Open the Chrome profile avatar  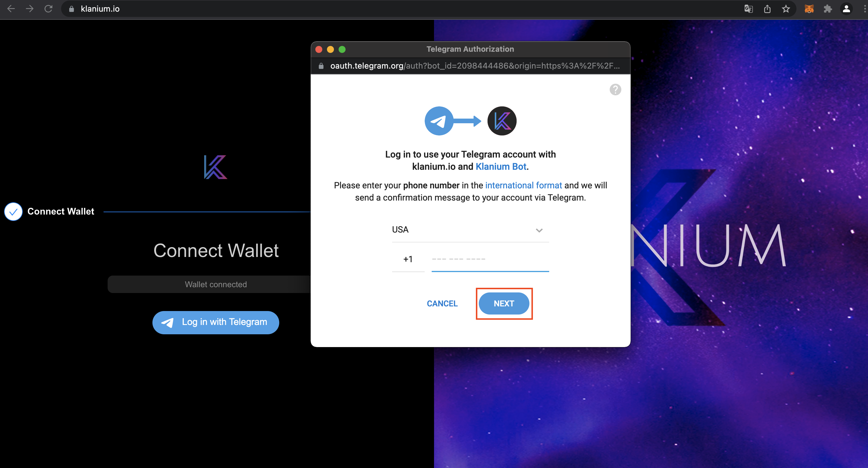[846, 9]
